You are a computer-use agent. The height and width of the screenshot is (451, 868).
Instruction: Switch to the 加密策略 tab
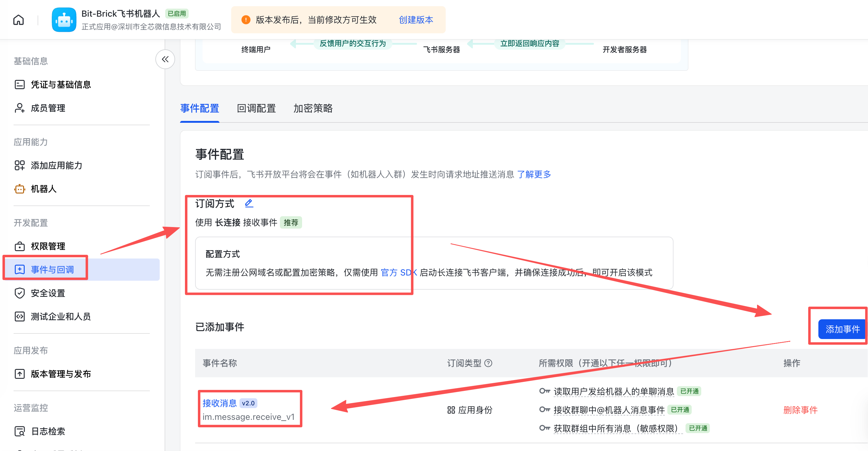click(313, 108)
